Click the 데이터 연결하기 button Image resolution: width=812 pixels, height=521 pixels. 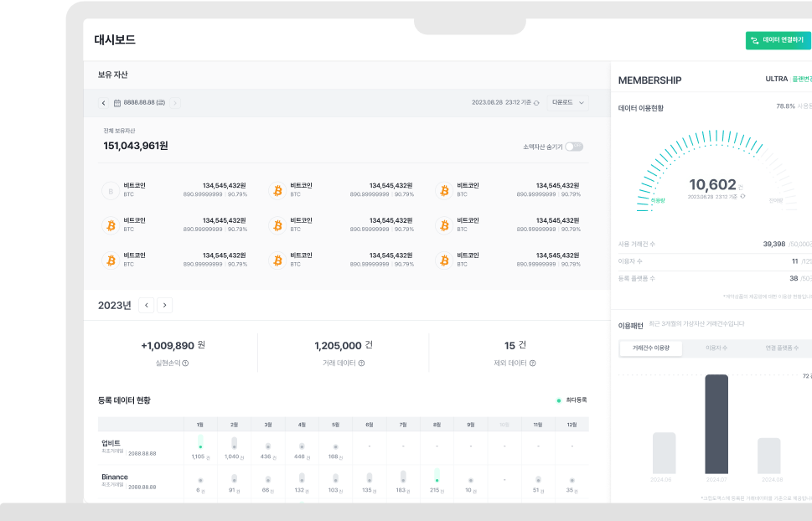tap(778, 40)
